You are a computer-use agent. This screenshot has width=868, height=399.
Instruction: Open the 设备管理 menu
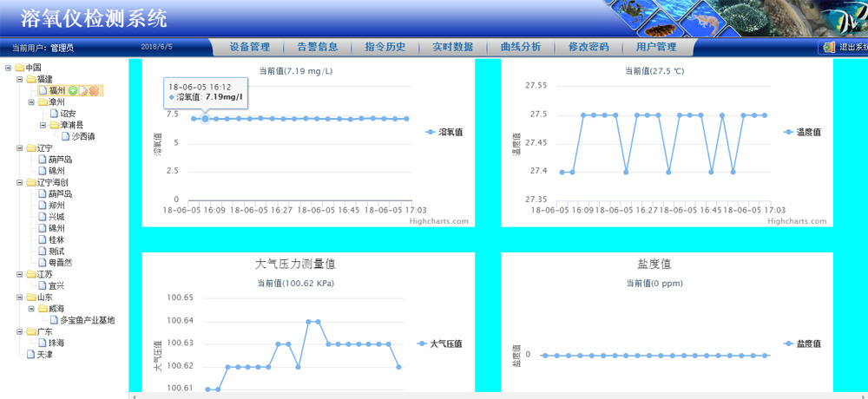(250, 48)
